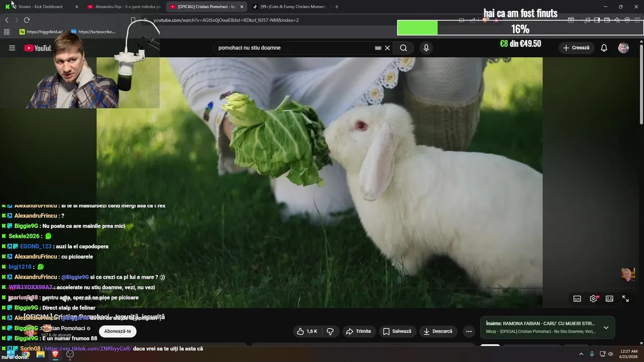
Task: Open volume control in system tray
Action: tap(610, 354)
